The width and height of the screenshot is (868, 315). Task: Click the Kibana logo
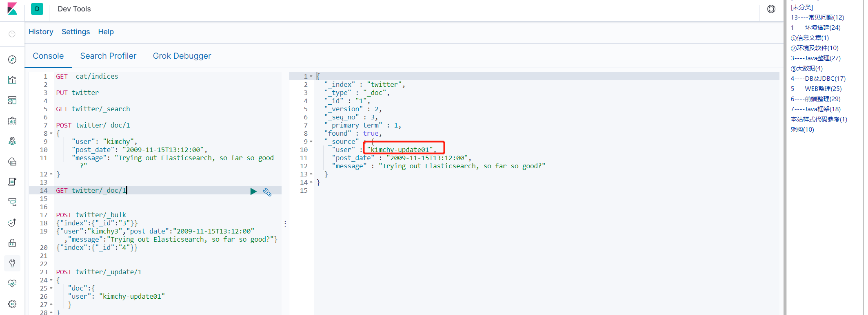[x=12, y=9]
